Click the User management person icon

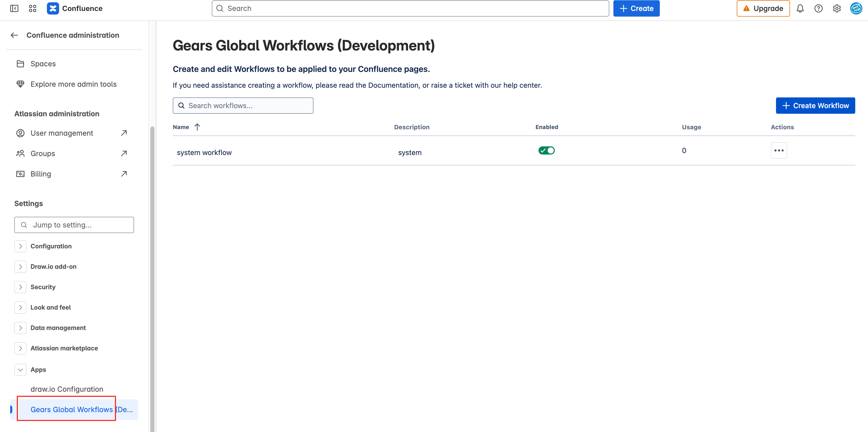(x=20, y=133)
